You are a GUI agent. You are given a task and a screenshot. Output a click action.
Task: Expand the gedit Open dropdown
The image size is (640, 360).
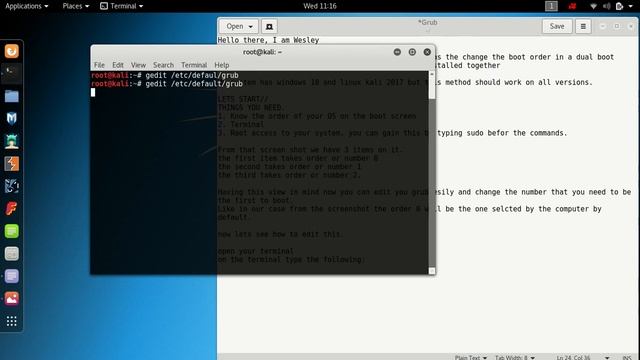tap(239, 27)
